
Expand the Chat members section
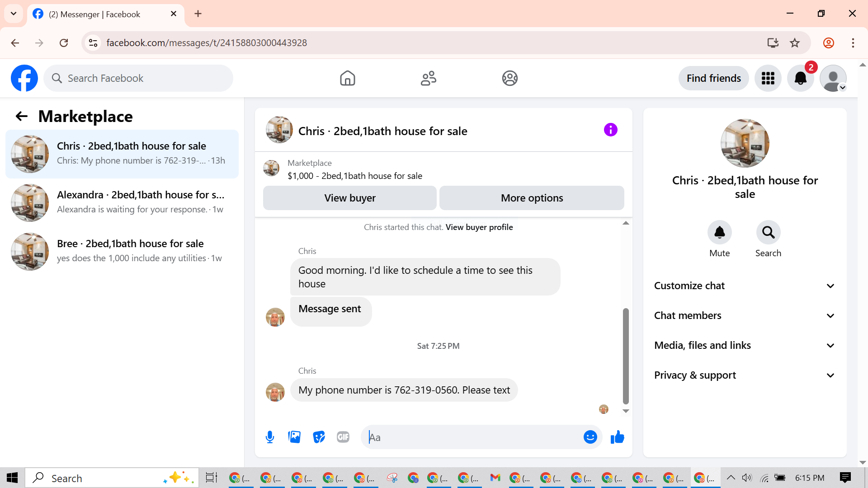pos(745,315)
